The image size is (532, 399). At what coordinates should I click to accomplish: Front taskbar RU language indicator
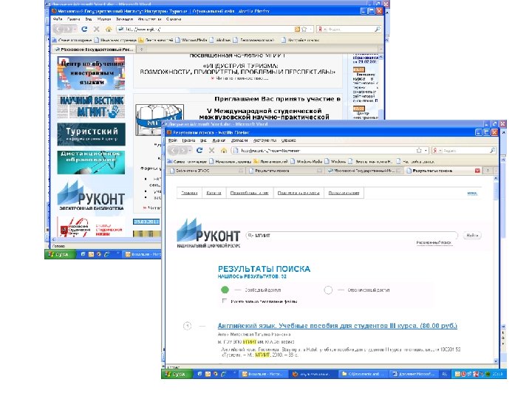(x=445, y=374)
